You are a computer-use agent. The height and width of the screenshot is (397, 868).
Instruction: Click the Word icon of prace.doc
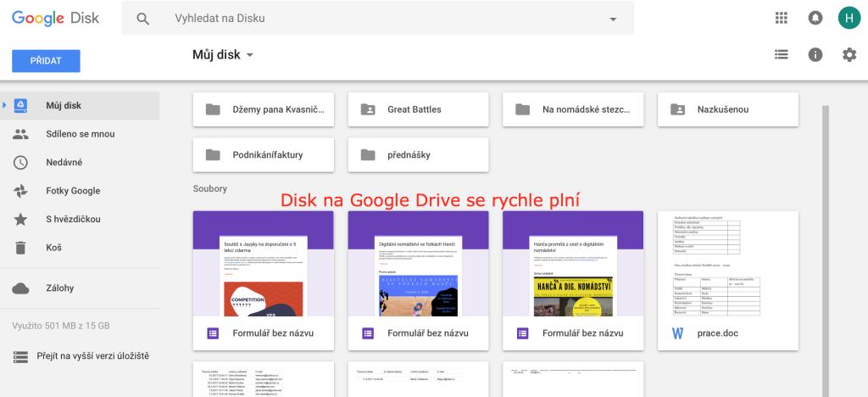click(677, 333)
